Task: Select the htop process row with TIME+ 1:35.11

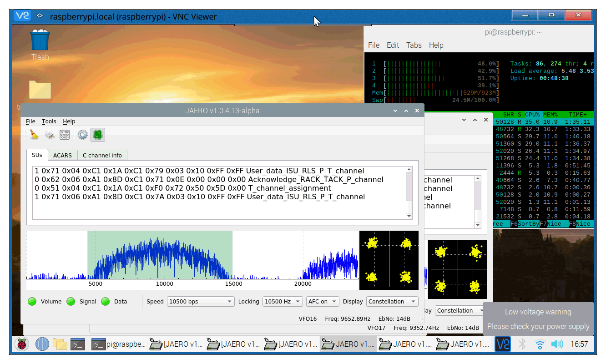Action: click(543, 122)
